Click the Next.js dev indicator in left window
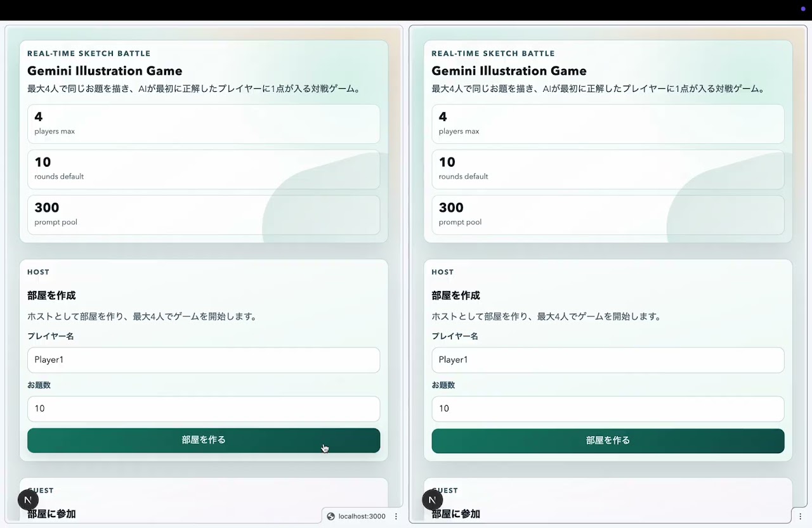Image resolution: width=812 pixels, height=528 pixels. (28, 500)
